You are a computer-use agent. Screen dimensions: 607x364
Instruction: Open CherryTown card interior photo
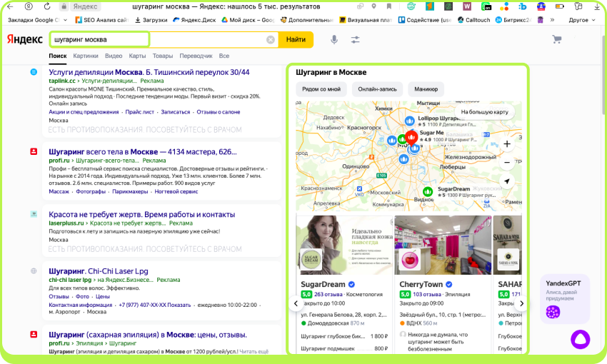pyautogui.click(x=443, y=245)
